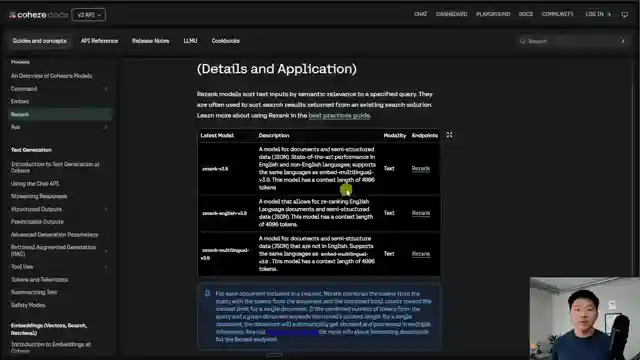Open Predictable Outputs page
This screenshot has height=360, width=640.
[37, 222]
